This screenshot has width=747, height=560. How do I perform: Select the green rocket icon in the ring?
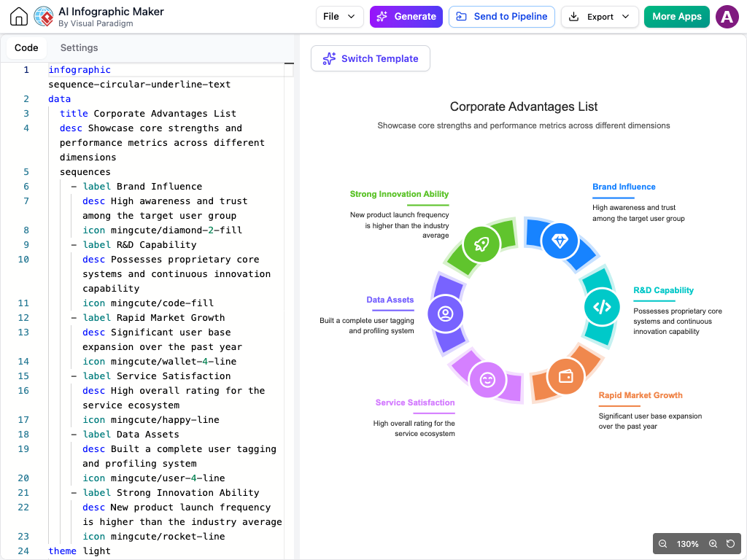pyautogui.click(x=481, y=244)
